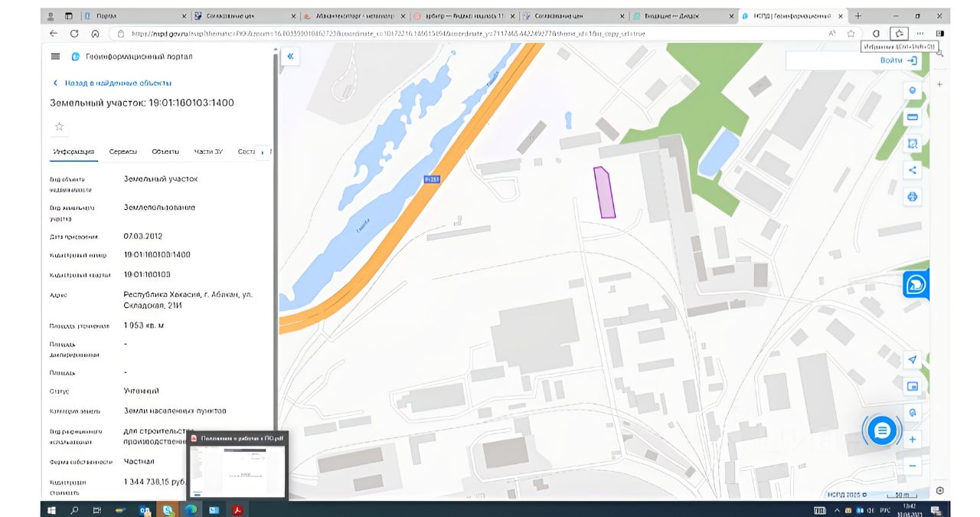
Task: Click the share map icon
Action: click(912, 170)
